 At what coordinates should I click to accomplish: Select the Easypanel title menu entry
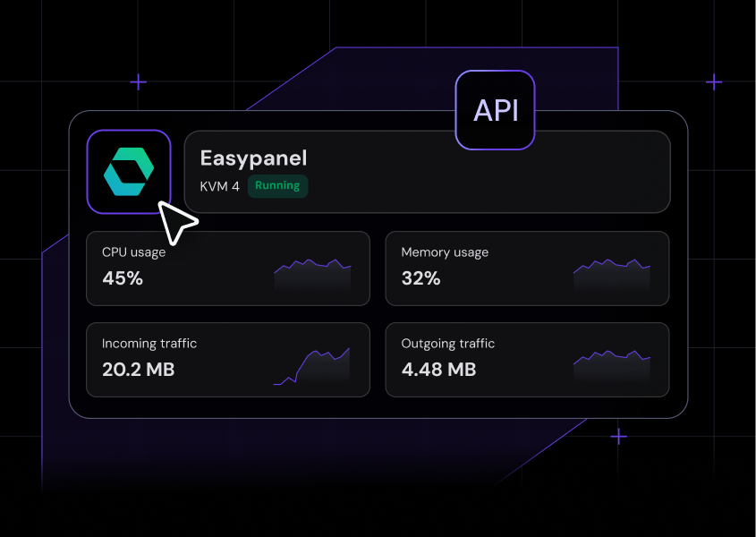tap(252, 158)
